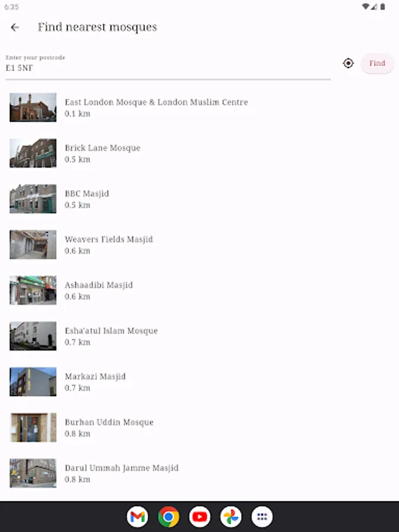Image resolution: width=399 pixels, height=532 pixels.
Task: Open Google Photos from the dock
Action: 231,517
